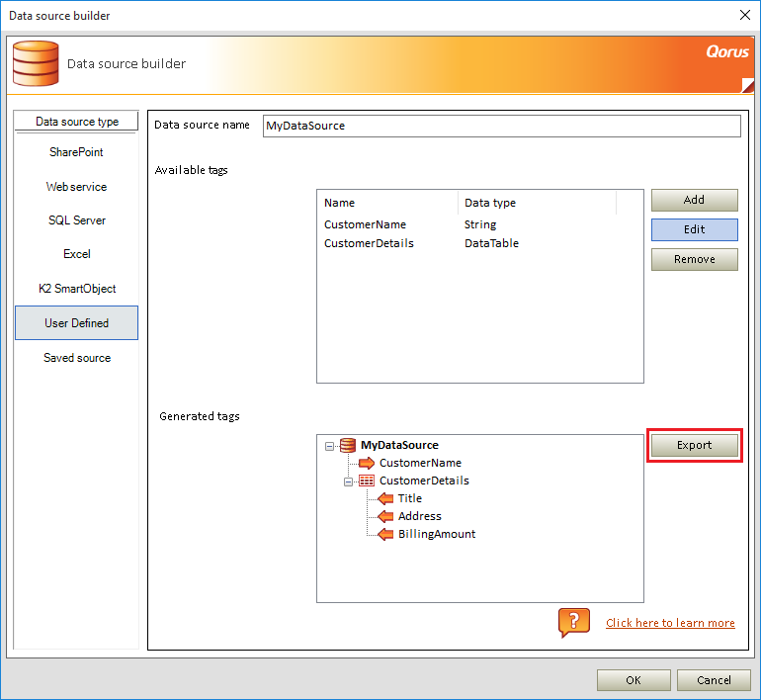Viewport: 761px width, 700px height.
Task: Cancel the data source builder dialog
Action: point(714,680)
